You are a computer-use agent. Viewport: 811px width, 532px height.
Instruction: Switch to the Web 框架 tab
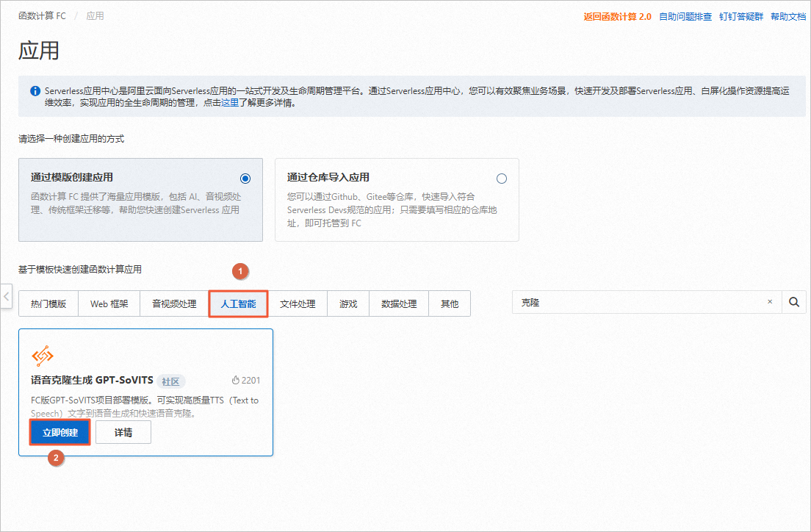[109, 303]
